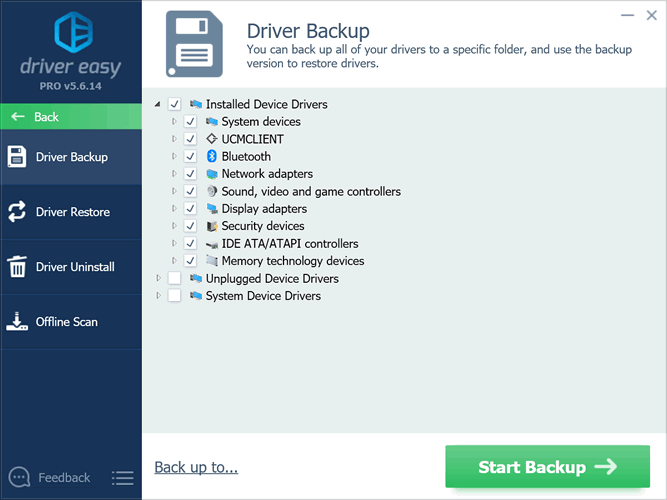Uncheck the Network adapters checkbox
This screenshot has width=667, height=500.
pos(190,174)
